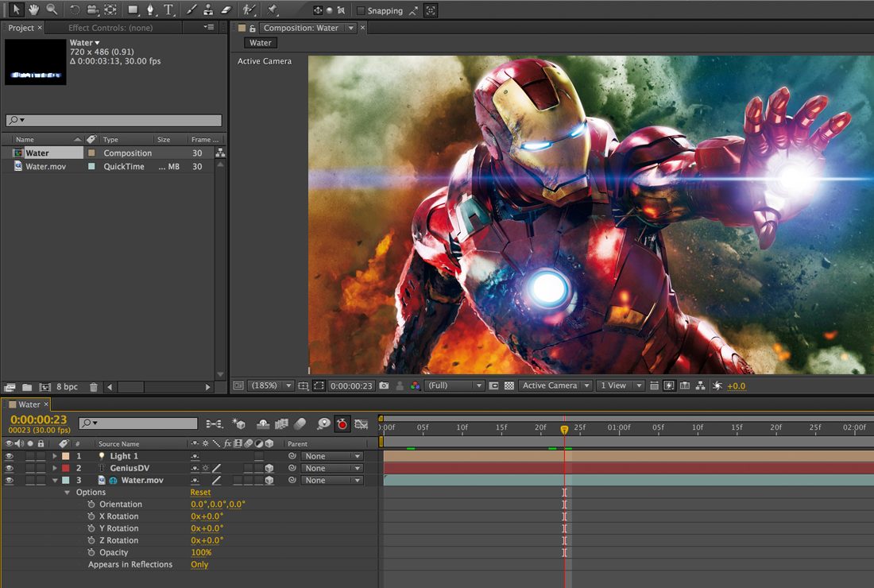Viewport: 874px width, 588px height.
Task: Expand the GeniusDV layer properties
Action: [x=55, y=468]
